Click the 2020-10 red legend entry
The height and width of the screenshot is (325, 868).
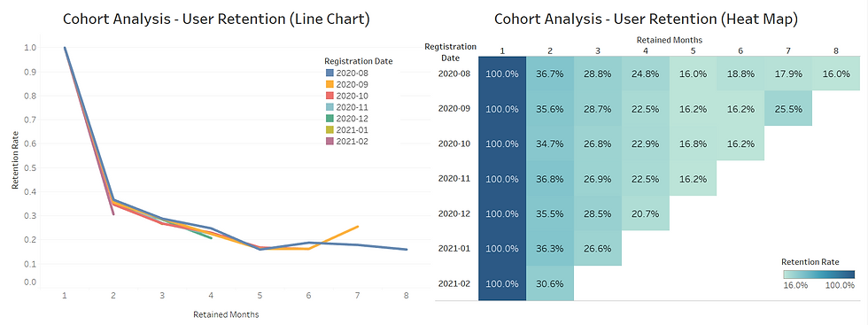pos(347,96)
